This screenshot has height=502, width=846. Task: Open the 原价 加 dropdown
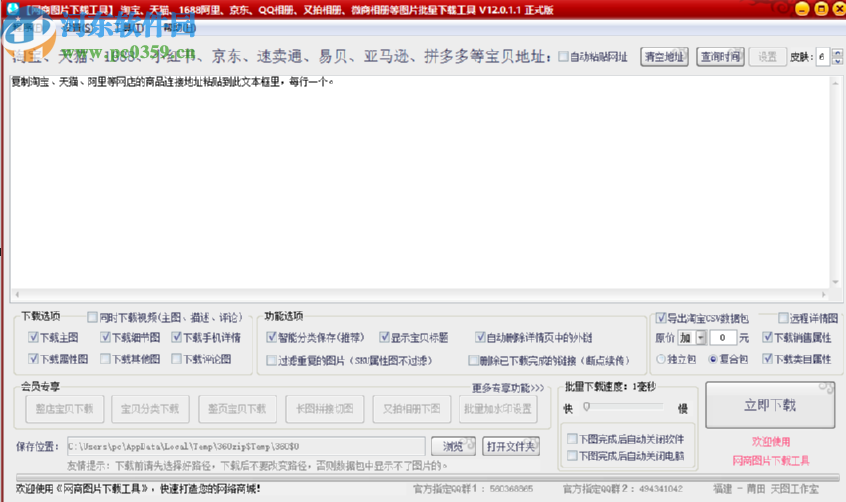[x=700, y=338]
